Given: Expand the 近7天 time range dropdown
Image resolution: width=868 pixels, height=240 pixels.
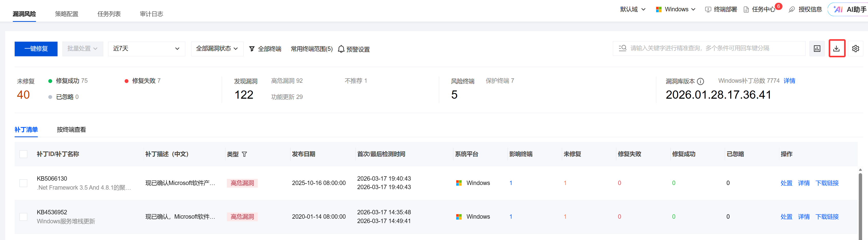Looking at the screenshot, I should coord(146,49).
